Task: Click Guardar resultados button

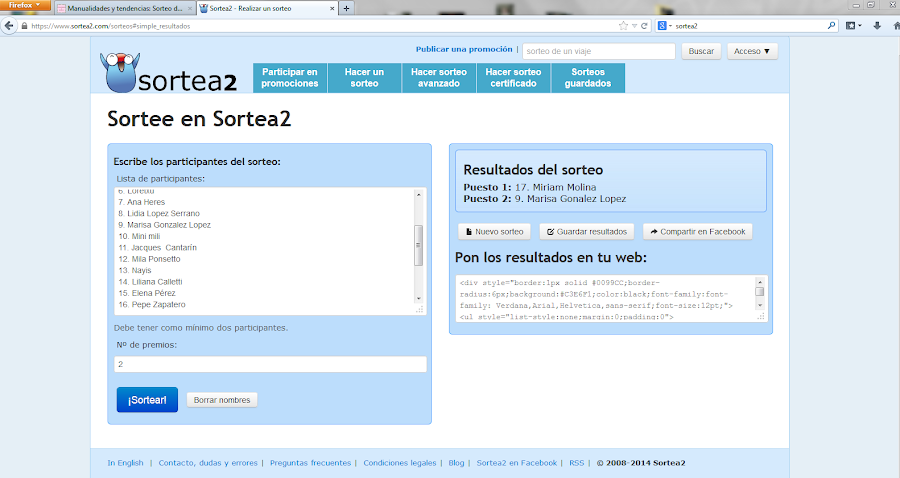Action: coord(587,232)
